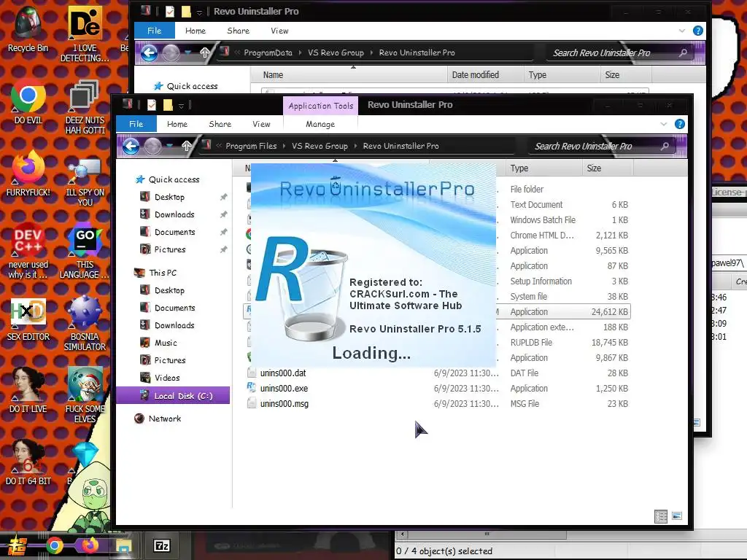Click the Chrome icon on the taskbar

pyautogui.click(x=54, y=545)
